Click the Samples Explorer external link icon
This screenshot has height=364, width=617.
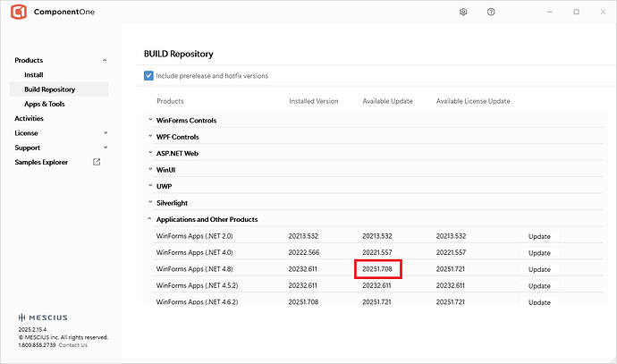(x=97, y=162)
